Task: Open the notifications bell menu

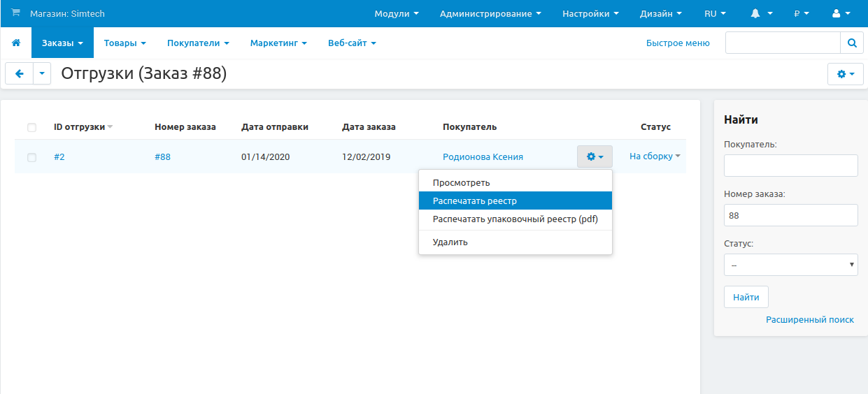Action: [x=762, y=13]
